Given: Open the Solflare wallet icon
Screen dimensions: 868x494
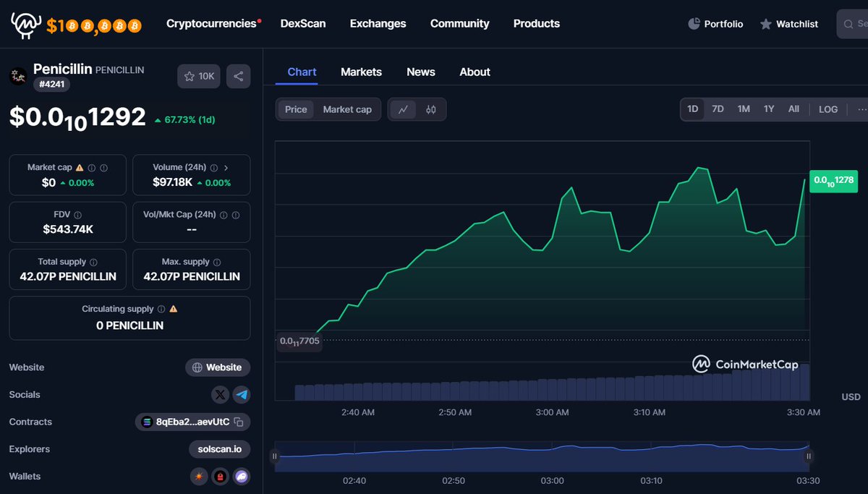Looking at the screenshot, I should tap(199, 477).
